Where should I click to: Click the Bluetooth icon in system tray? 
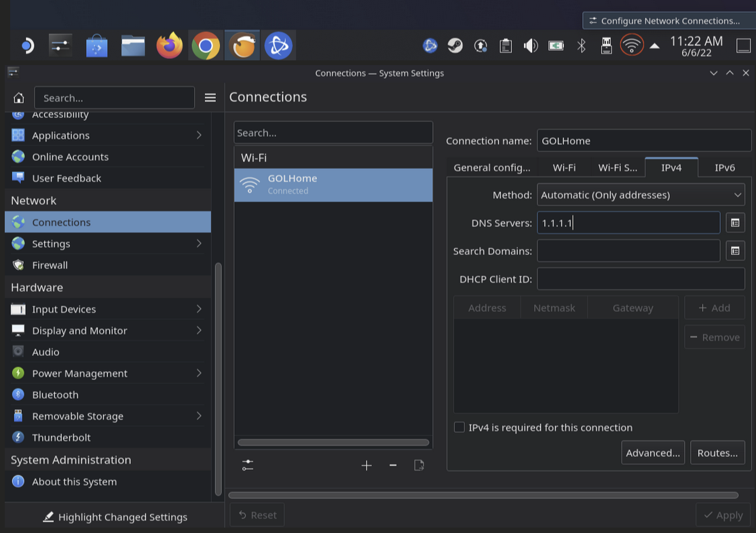(582, 45)
